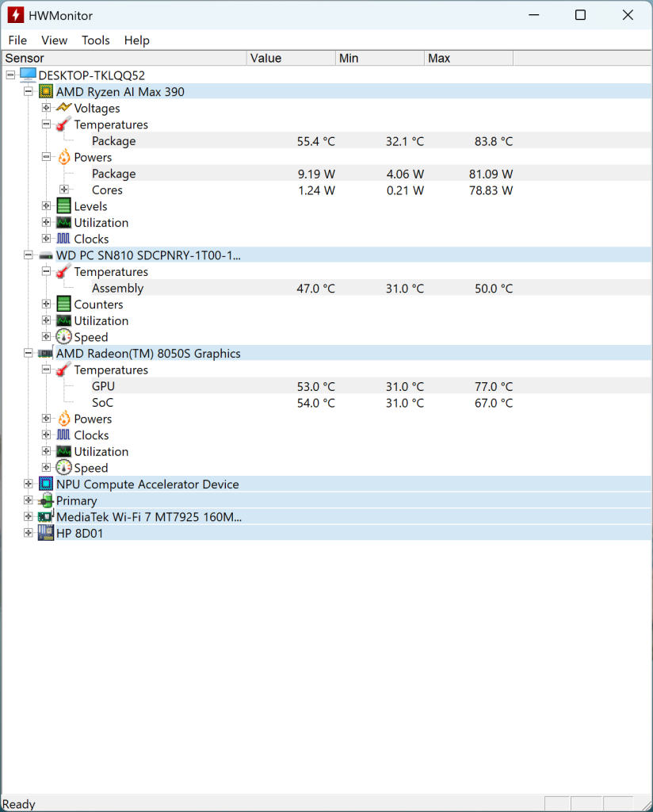The width and height of the screenshot is (653, 812).
Task: Click the MediaTek Wi-Fi network card icon
Action: pos(46,516)
